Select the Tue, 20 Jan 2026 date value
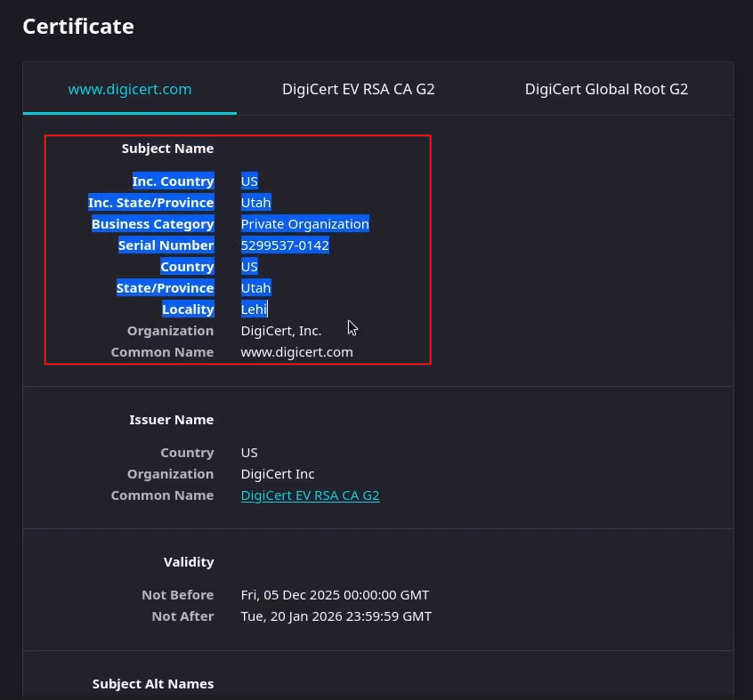Image resolution: width=753 pixels, height=700 pixels. coord(336,616)
